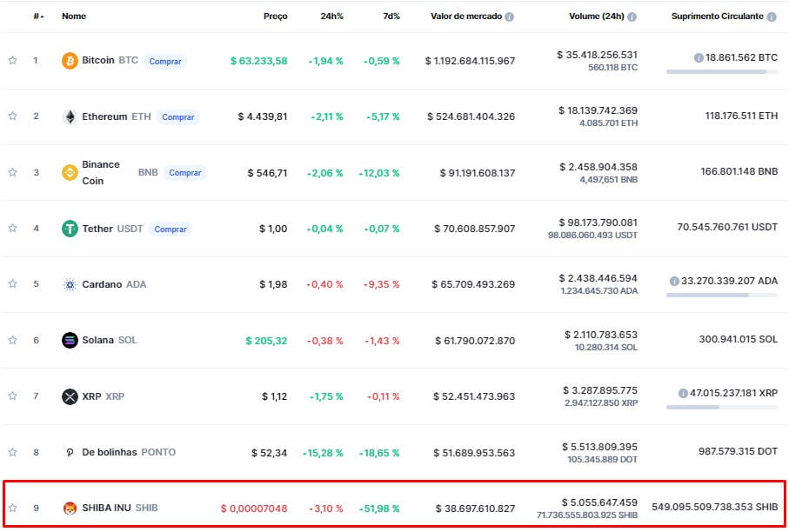Mark Solana as favorite star
The height and width of the screenshot is (532, 789).
(12, 341)
